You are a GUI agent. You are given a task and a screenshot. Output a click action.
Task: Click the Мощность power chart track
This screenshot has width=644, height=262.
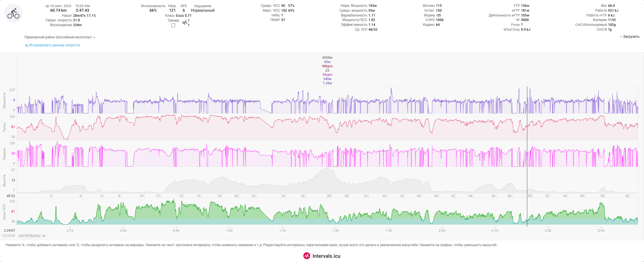(327, 100)
